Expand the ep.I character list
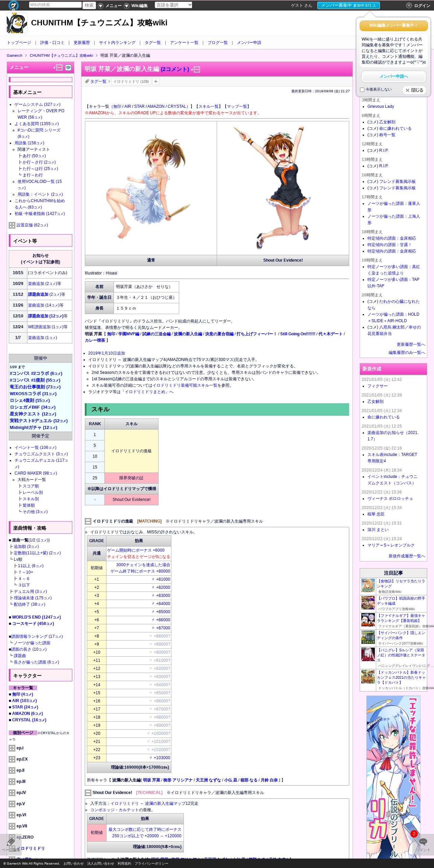Screen dimensions: 434x868 coord(12,748)
